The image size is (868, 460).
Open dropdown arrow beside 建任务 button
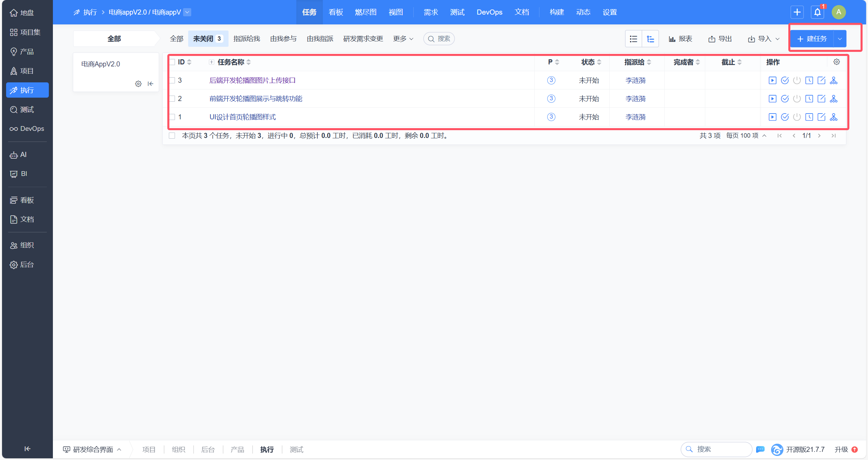click(840, 39)
